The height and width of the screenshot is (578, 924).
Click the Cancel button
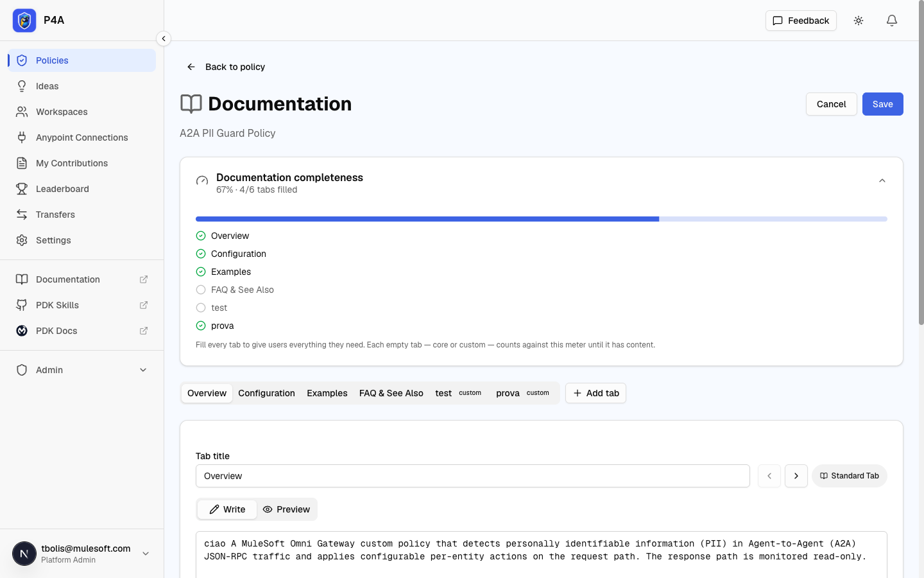click(x=832, y=104)
